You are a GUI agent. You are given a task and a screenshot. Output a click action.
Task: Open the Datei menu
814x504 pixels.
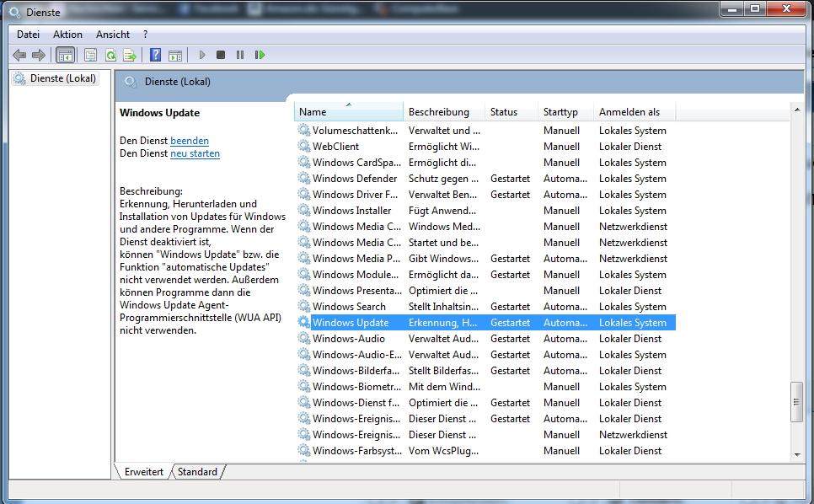tap(28, 35)
